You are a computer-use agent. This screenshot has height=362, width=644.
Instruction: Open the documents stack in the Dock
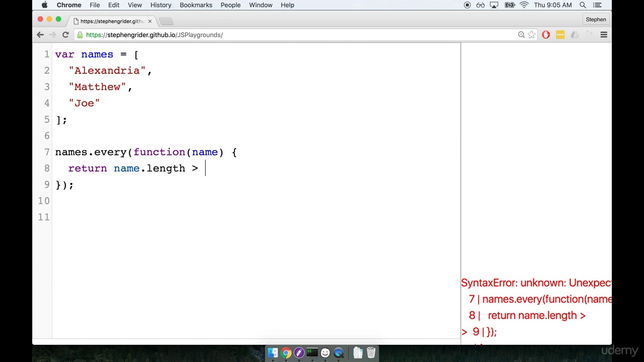pyautogui.click(x=358, y=353)
